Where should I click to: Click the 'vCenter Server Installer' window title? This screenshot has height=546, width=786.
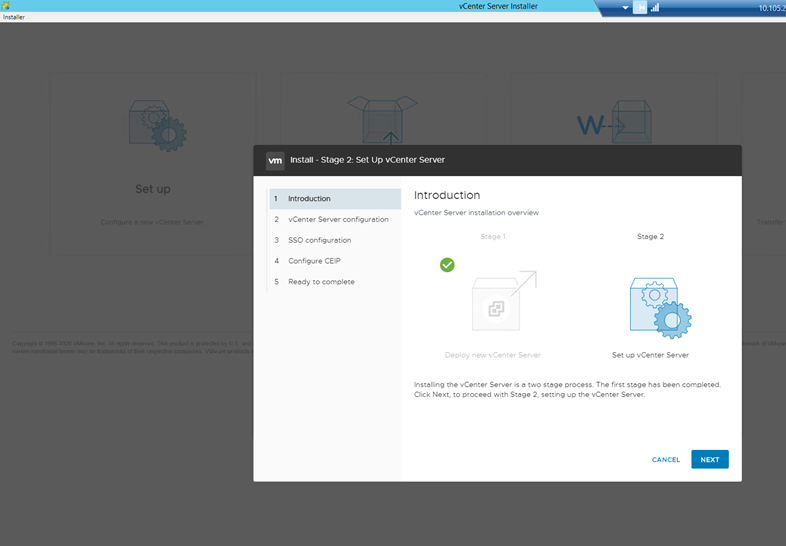[498, 6]
